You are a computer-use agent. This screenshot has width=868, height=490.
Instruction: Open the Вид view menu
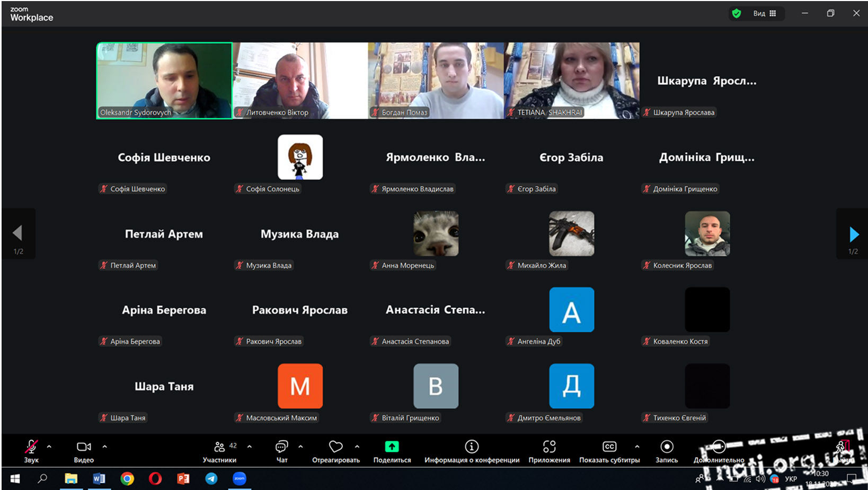point(764,13)
